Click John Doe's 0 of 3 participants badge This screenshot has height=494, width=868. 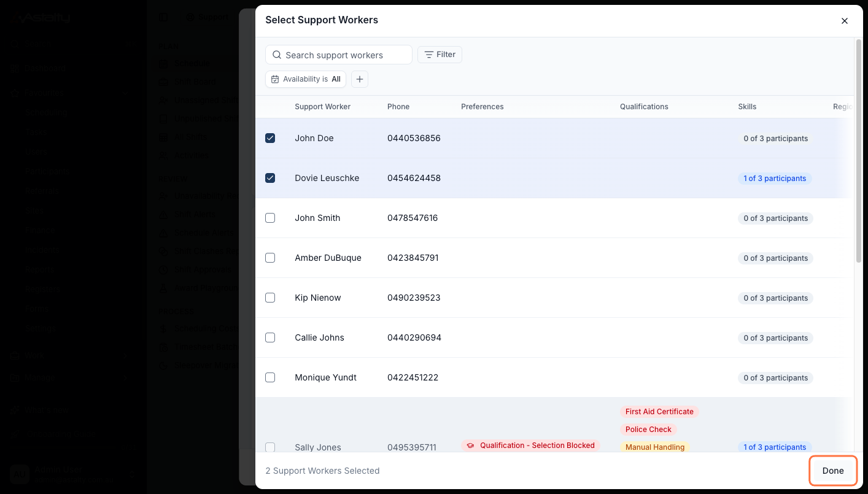pos(775,139)
